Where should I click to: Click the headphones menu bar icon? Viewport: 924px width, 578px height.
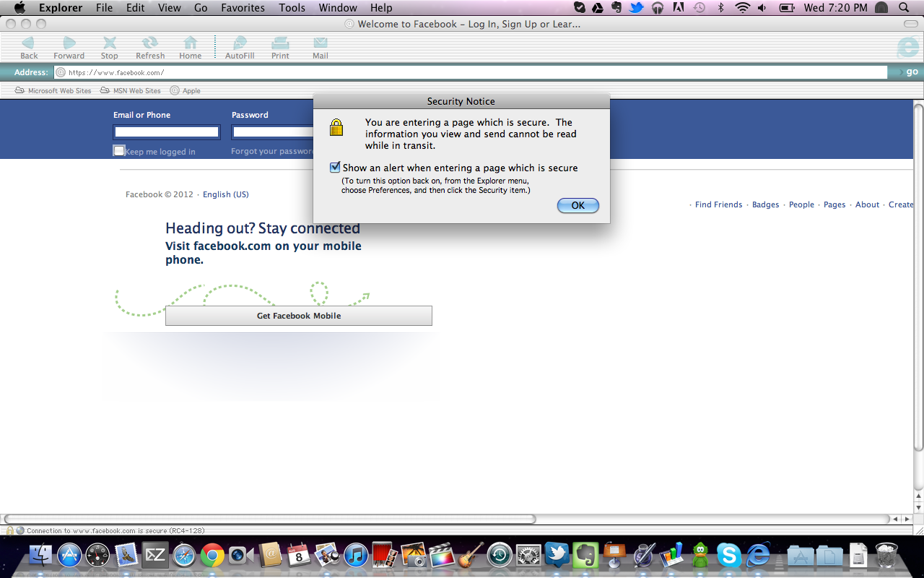[x=658, y=8]
